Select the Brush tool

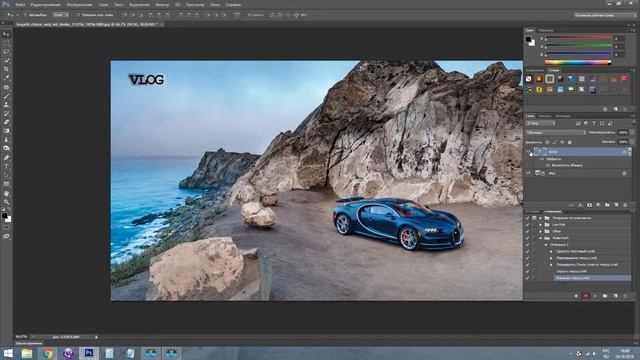tap(6, 96)
